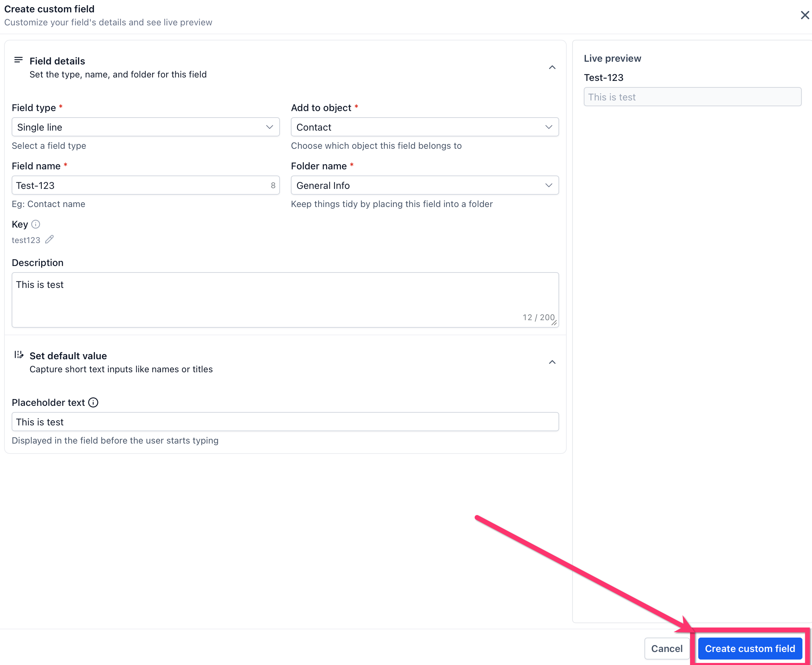812x665 pixels.
Task: Open the Folder name dropdown
Action: (424, 185)
